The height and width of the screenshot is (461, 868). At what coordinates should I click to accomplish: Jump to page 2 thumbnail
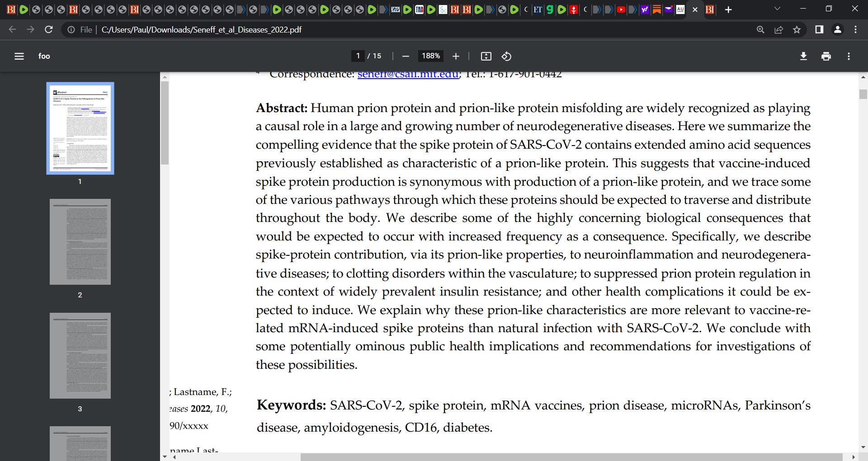(80, 242)
